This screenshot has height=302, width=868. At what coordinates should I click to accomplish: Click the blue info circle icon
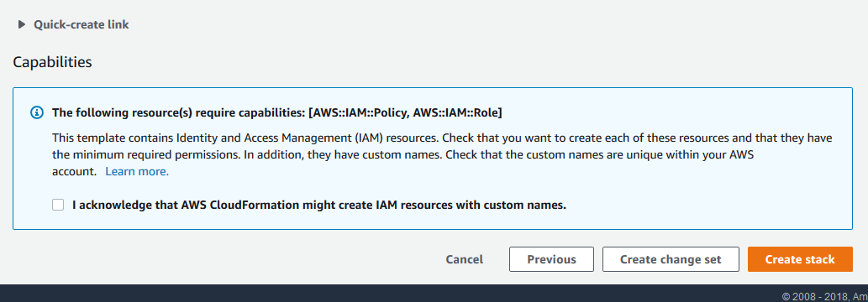(36, 113)
